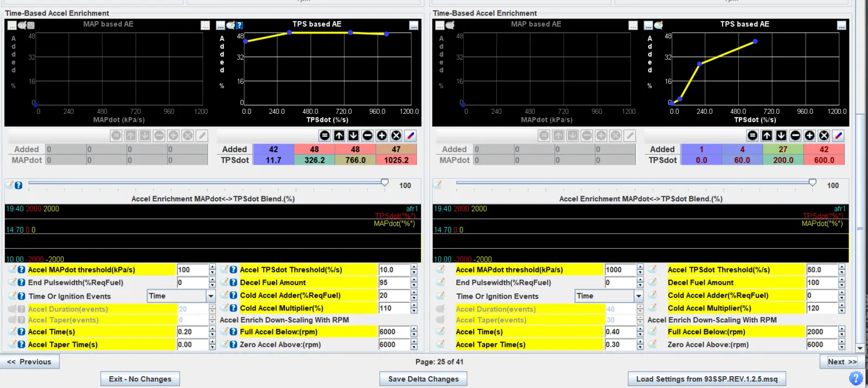Click help icon beside left Accel MAPdot threshold(kPa/s)

(21, 269)
